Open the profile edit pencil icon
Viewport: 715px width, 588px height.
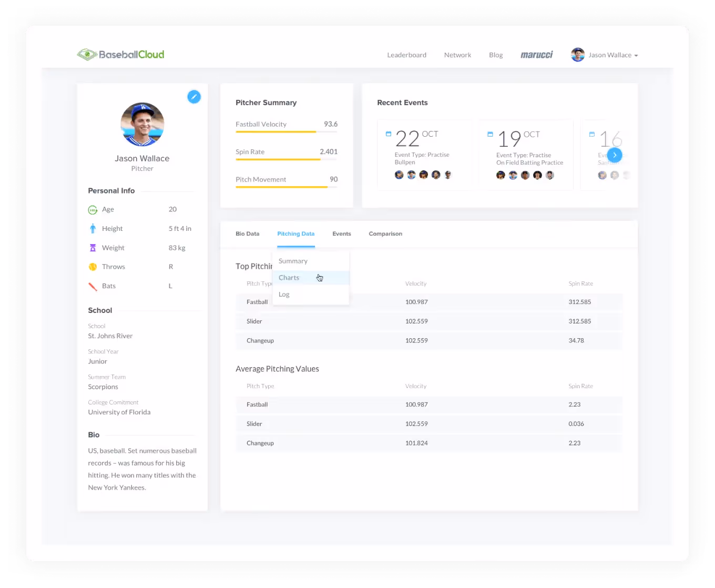click(x=194, y=97)
